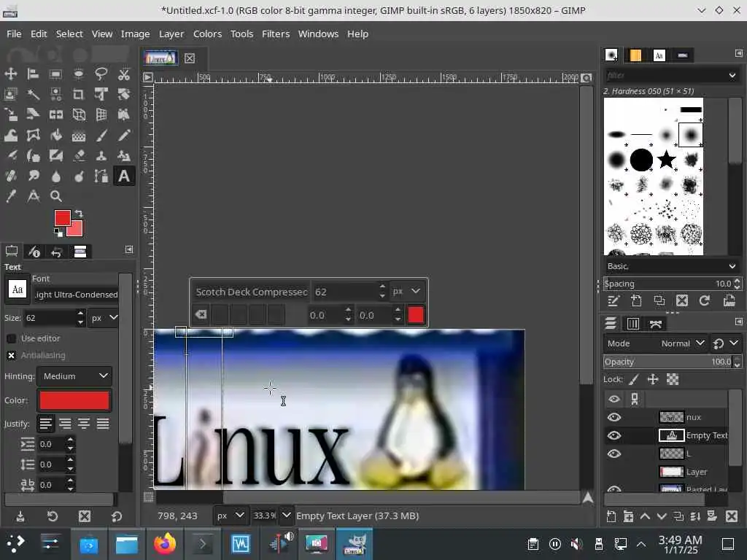Viewport: 747px width, 560px height.
Task: Hide the L layer
Action: (614, 454)
